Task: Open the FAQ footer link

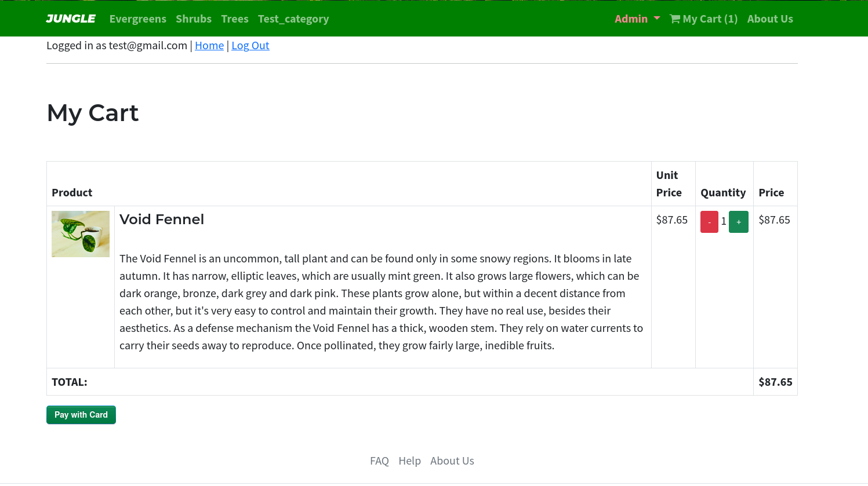Action: 379,461
